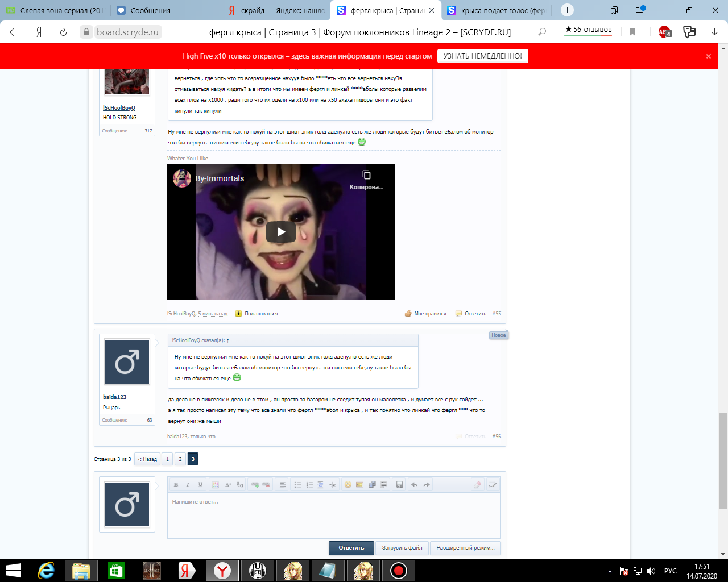Click the undo arrow in reply editor
This screenshot has height=582, width=728.
pyautogui.click(x=414, y=485)
